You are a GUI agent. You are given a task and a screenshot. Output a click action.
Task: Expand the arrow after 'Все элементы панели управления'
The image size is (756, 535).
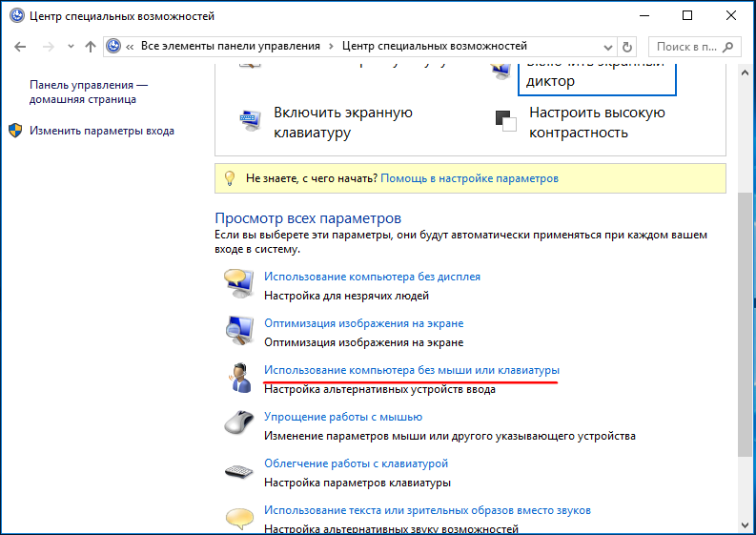[331, 47]
